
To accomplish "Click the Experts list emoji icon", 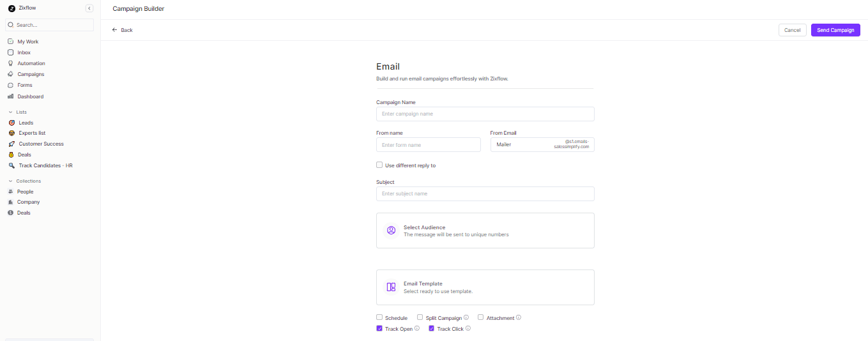I will (11, 133).
